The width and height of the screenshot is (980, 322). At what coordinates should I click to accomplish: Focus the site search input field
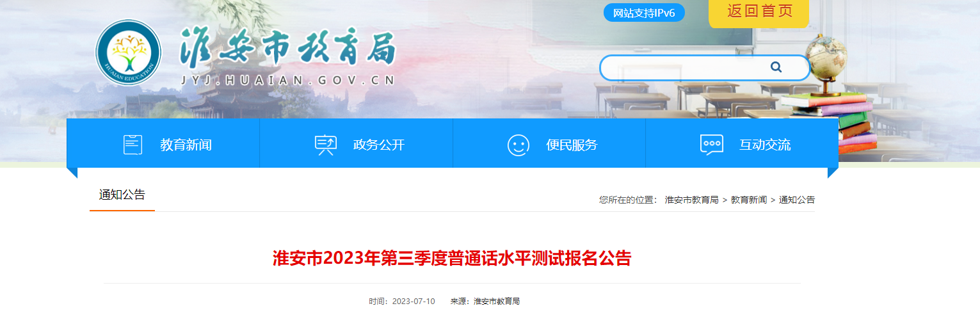[685, 67]
